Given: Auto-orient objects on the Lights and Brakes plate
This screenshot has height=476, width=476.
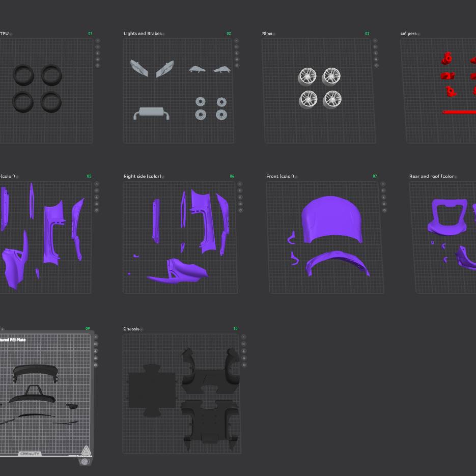Looking at the screenshot, I should (x=237, y=47).
